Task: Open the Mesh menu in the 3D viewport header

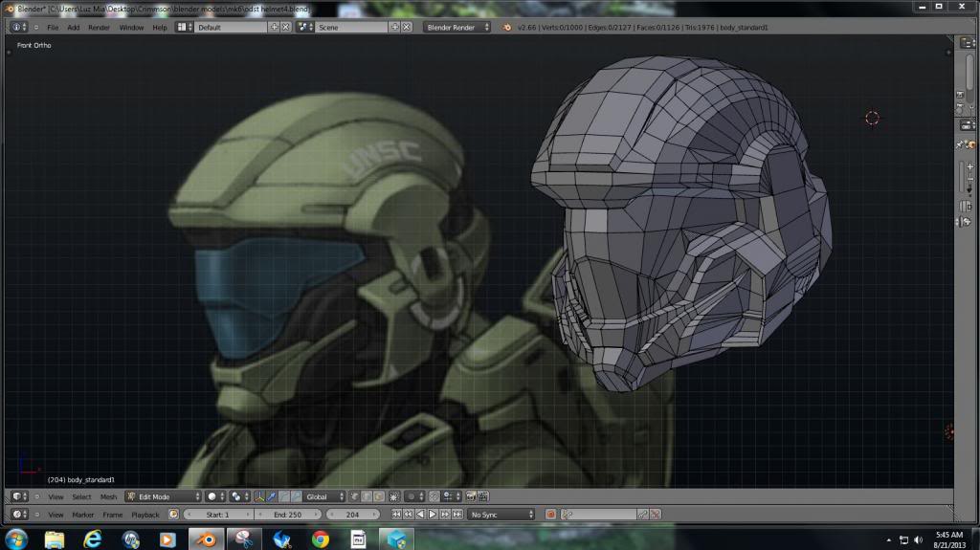Action: click(x=108, y=496)
